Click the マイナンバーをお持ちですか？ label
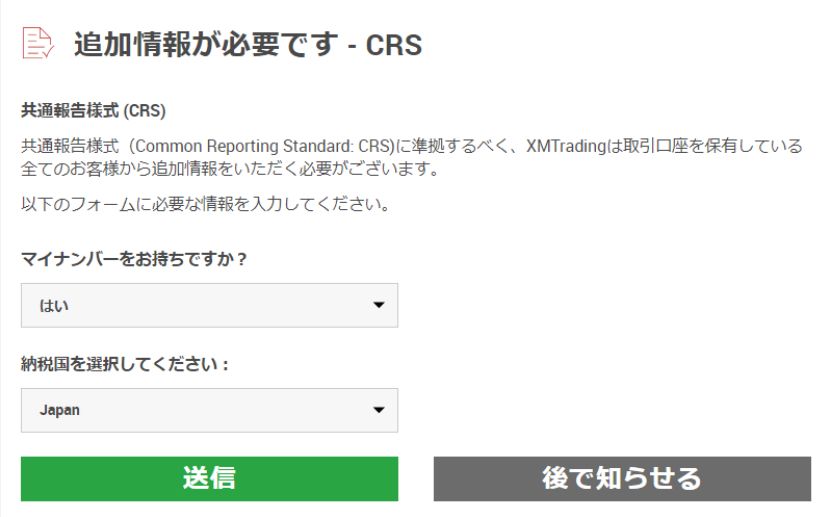This screenshot has width=829, height=517. pyautogui.click(x=134, y=259)
